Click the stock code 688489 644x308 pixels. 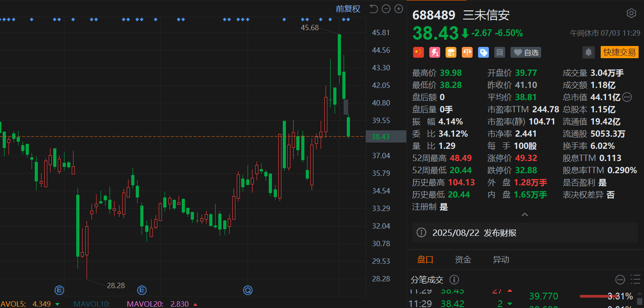[434, 15]
